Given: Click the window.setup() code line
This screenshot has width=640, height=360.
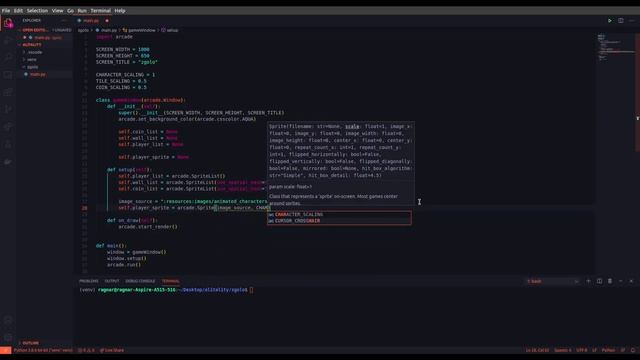Looking at the screenshot, I should point(127,258).
